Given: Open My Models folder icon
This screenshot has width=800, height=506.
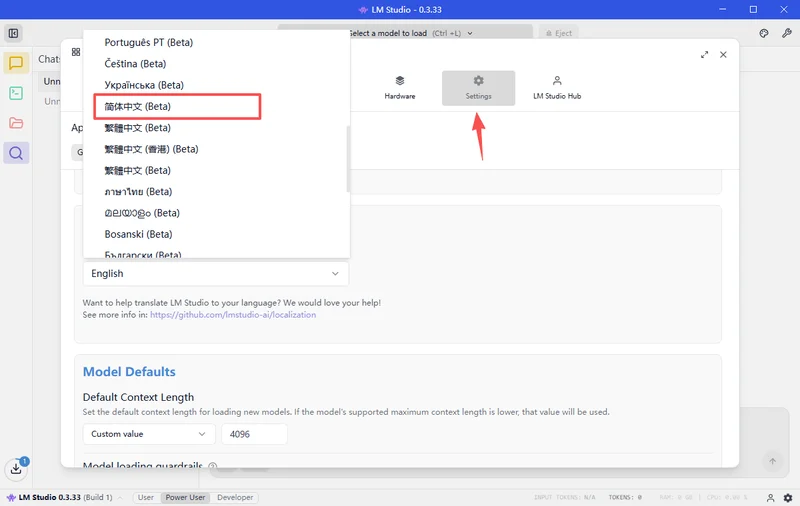Looking at the screenshot, I should pos(16,123).
